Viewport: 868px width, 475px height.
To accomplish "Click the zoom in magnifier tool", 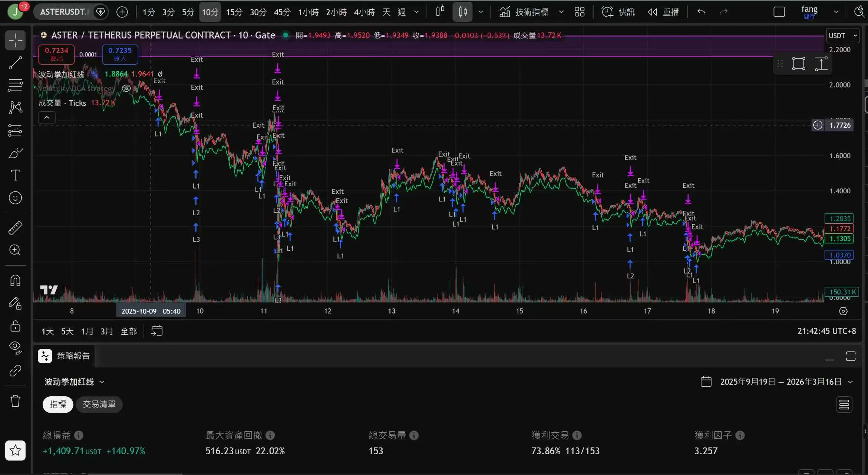I will coord(15,250).
